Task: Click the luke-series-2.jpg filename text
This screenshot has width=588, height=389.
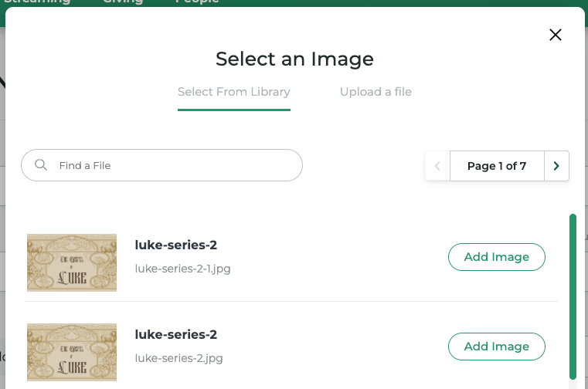Action: (x=178, y=358)
